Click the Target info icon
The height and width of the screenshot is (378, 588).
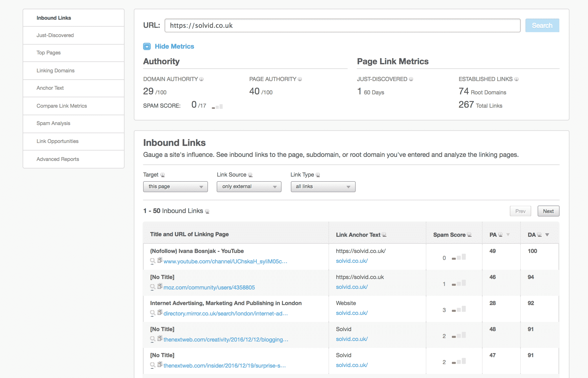[162, 175]
